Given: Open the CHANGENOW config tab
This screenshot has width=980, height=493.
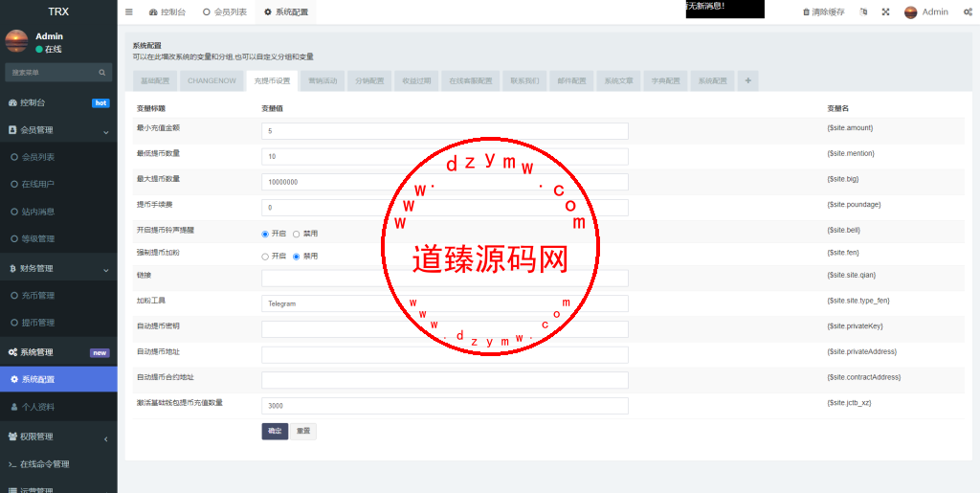Looking at the screenshot, I should click(x=212, y=81).
